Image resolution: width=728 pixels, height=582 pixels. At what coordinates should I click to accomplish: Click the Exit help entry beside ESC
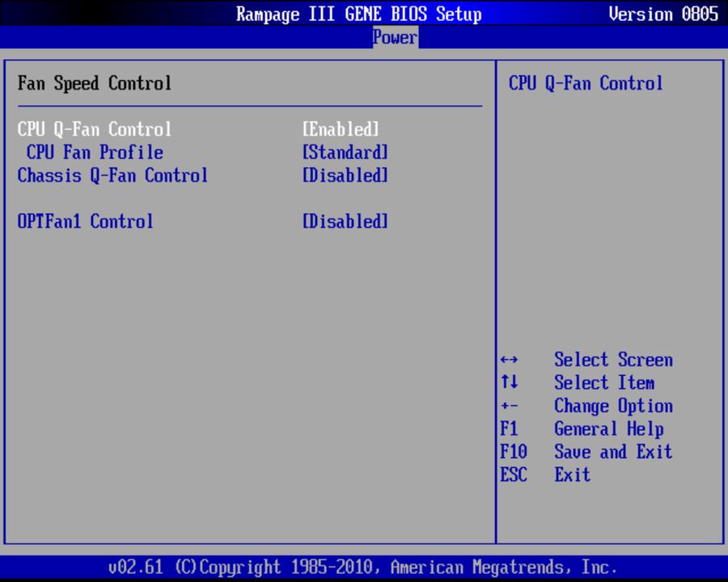pos(572,474)
